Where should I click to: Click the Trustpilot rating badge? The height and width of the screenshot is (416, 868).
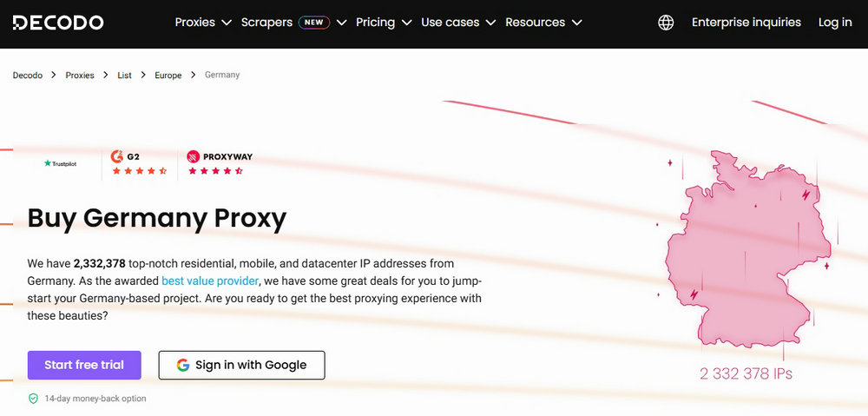(61, 163)
